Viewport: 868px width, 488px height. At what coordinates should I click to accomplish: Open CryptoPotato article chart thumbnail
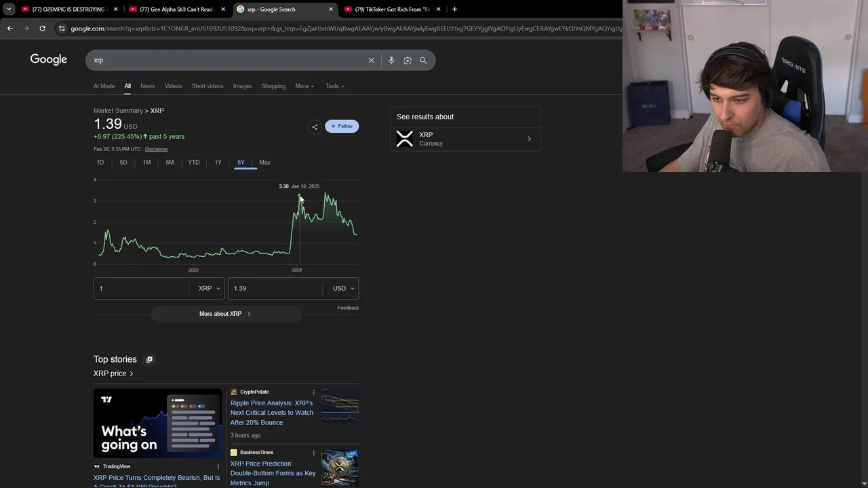340,407
